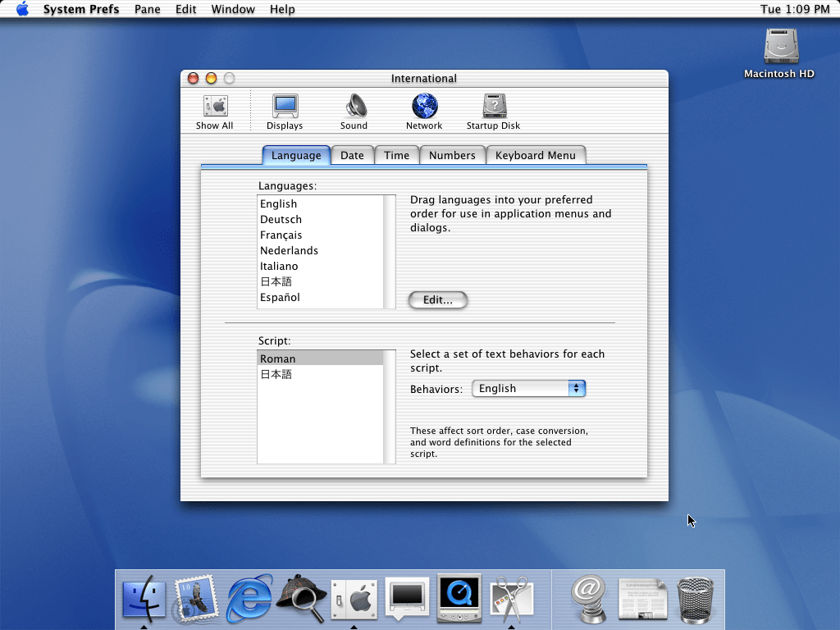Open the Pane menu
This screenshot has width=840, height=630.
click(x=147, y=9)
